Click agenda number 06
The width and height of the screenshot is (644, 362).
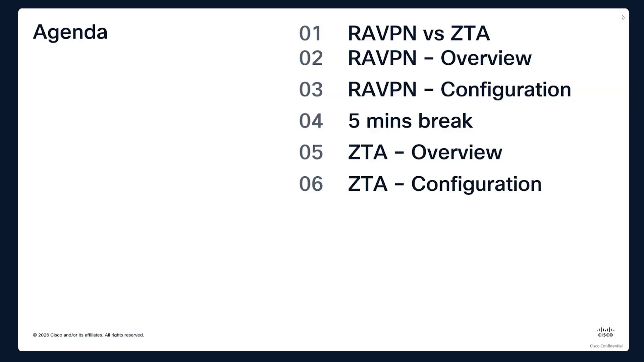[311, 184]
